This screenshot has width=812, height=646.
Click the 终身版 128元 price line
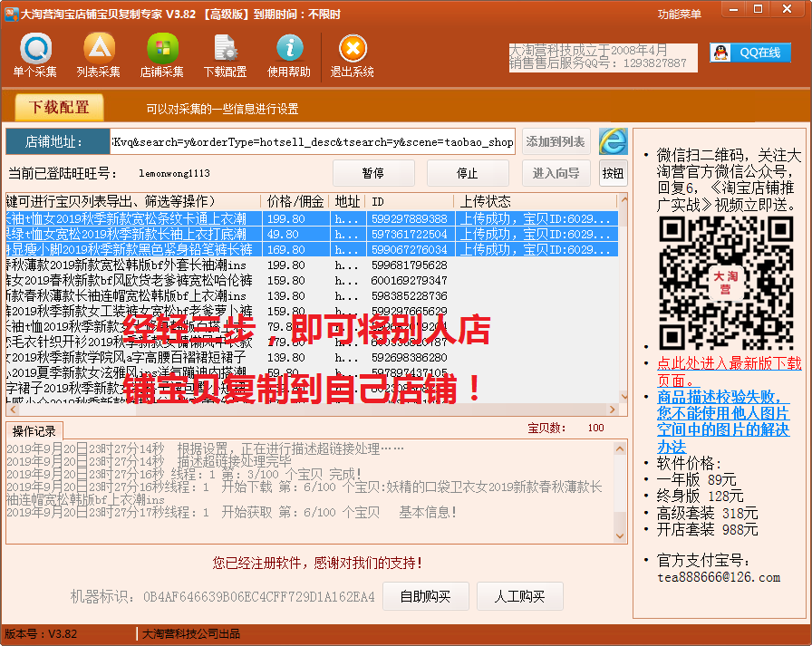[700, 496]
